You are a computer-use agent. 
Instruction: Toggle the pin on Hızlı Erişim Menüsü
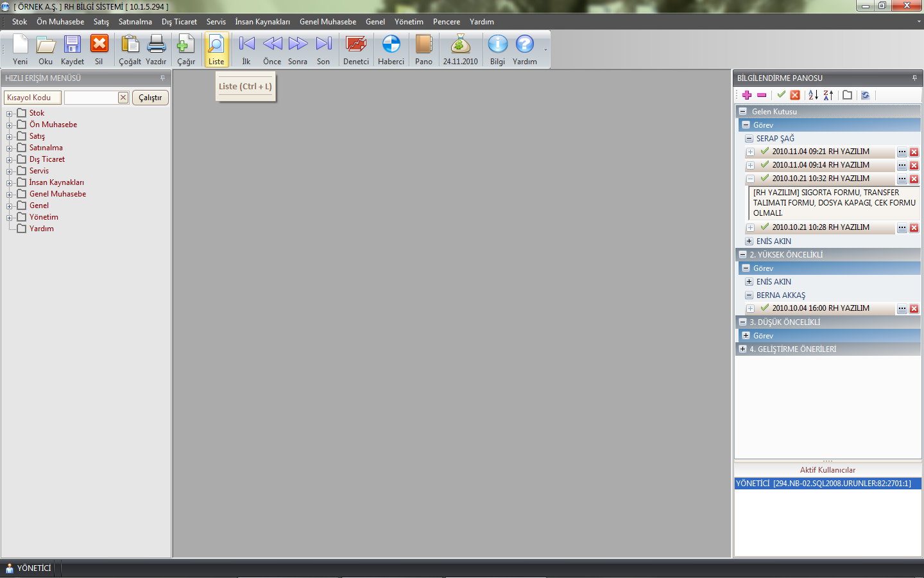click(162, 78)
